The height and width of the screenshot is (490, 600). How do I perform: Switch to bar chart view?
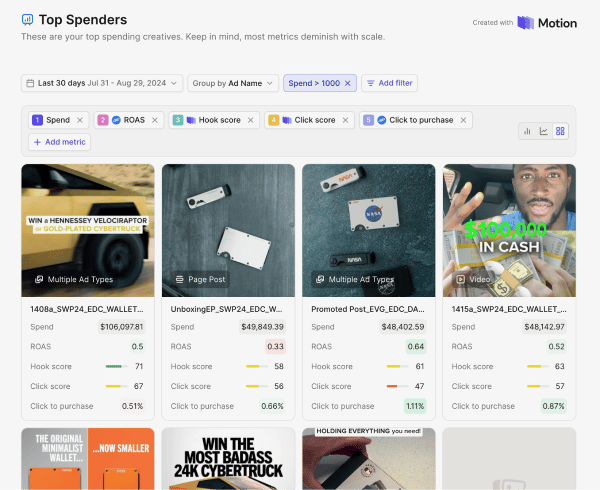[x=527, y=131]
